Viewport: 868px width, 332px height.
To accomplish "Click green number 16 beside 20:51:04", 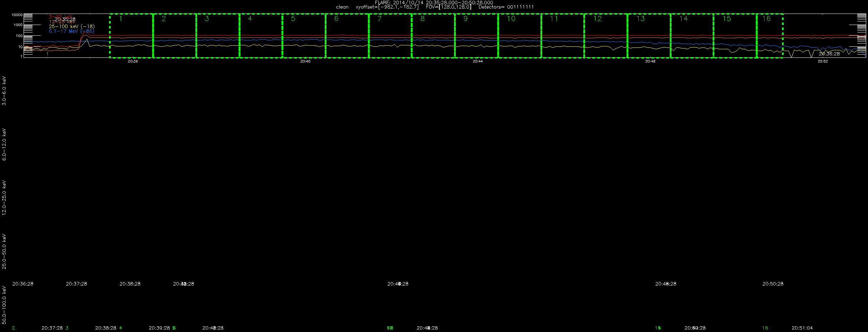I will 765,328.
